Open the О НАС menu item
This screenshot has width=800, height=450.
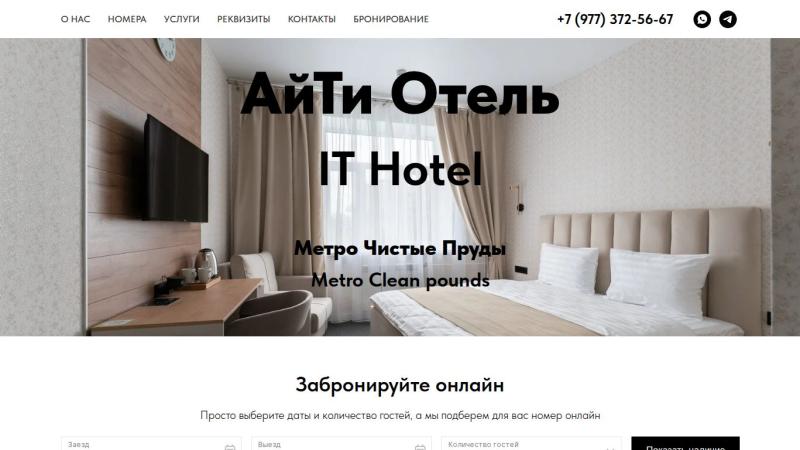pyautogui.click(x=76, y=19)
